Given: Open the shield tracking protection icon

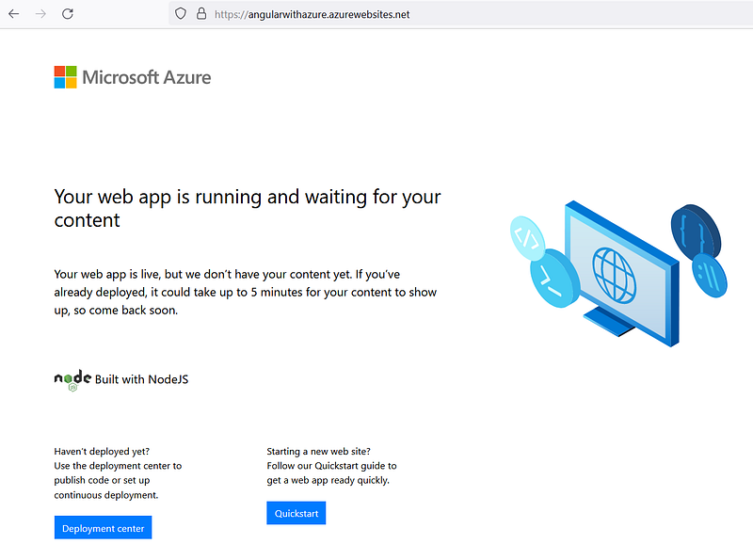Looking at the screenshot, I should click(181, 14).
